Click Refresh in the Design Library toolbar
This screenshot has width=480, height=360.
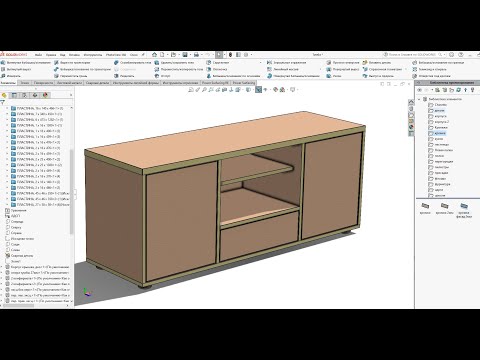point(459,90)
